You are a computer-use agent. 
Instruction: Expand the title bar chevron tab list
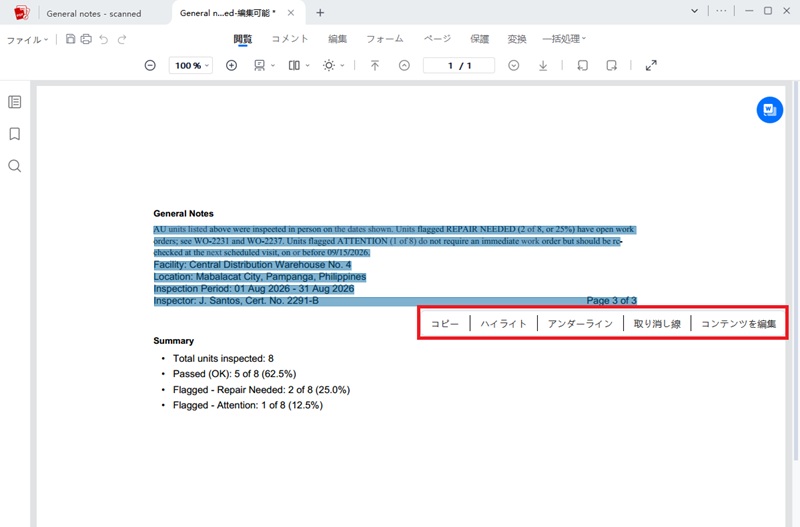click(694, 11)
